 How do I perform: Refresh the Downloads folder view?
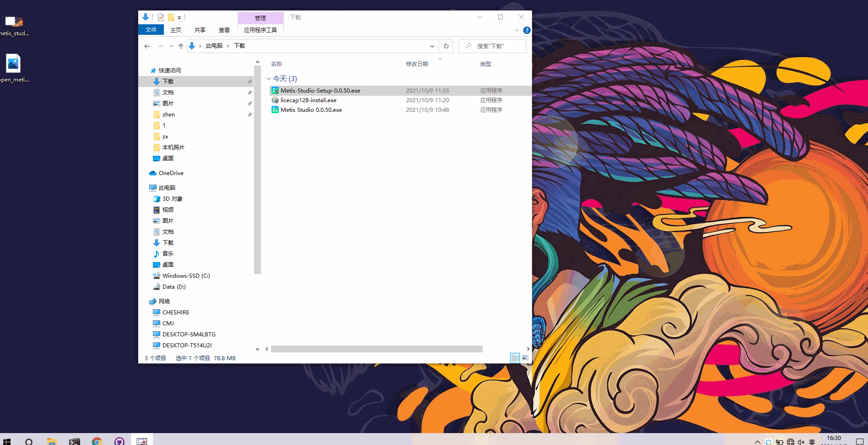[446, 46]
